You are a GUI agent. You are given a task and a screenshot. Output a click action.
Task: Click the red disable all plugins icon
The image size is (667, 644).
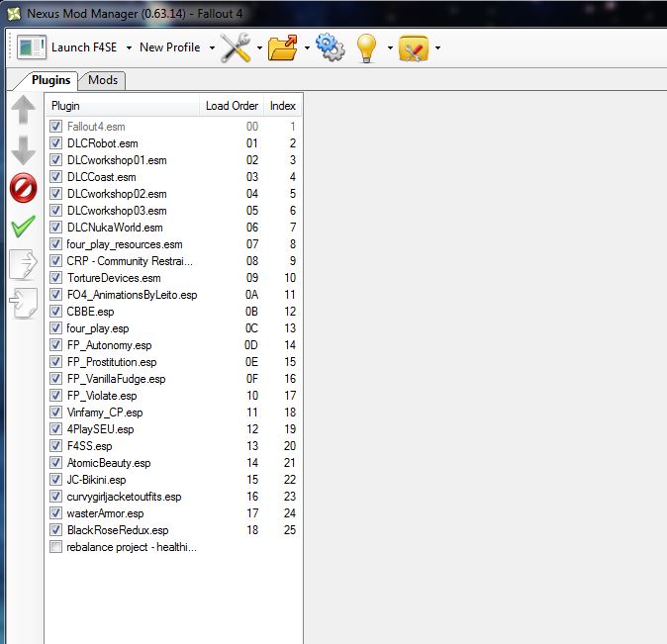pyautogui.click(x=23, y=187)
